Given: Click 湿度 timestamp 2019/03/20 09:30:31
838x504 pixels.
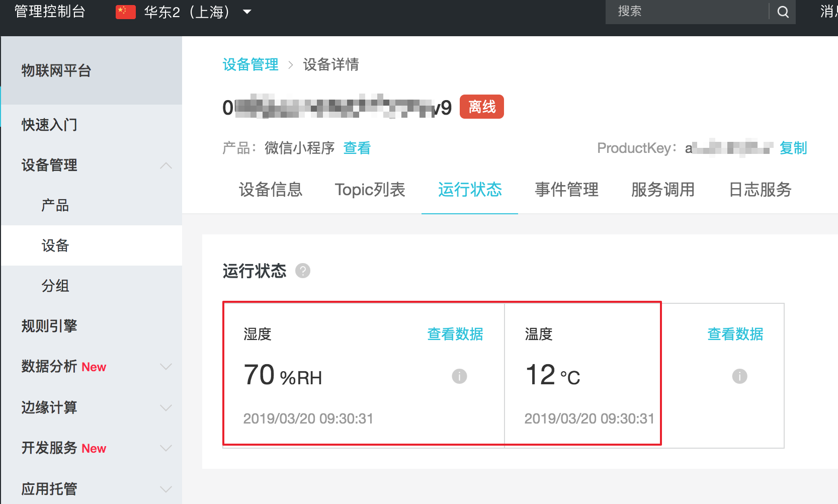Looking at the screenshot, I should 308,418.
